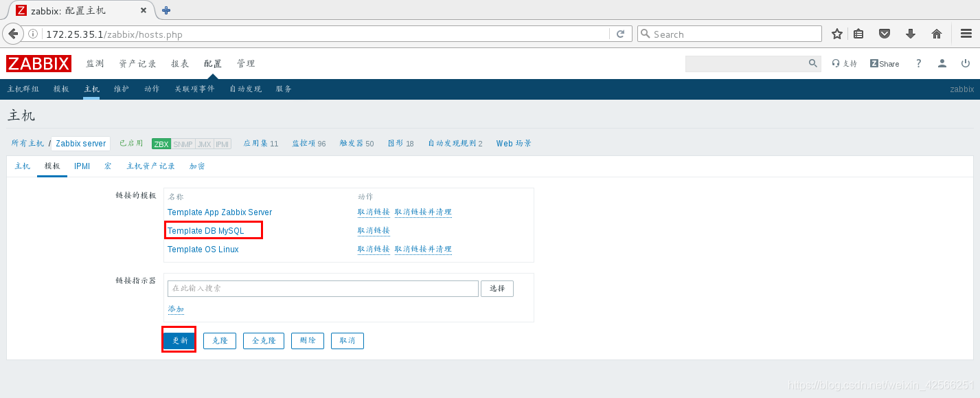Open Zabbix support headset link

(845, 63)
